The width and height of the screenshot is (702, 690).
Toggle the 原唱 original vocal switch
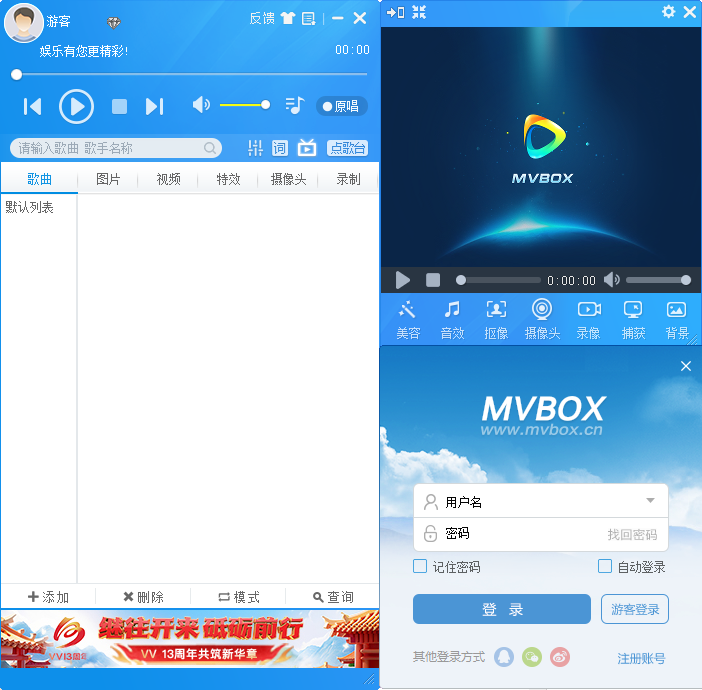(342, 107)
